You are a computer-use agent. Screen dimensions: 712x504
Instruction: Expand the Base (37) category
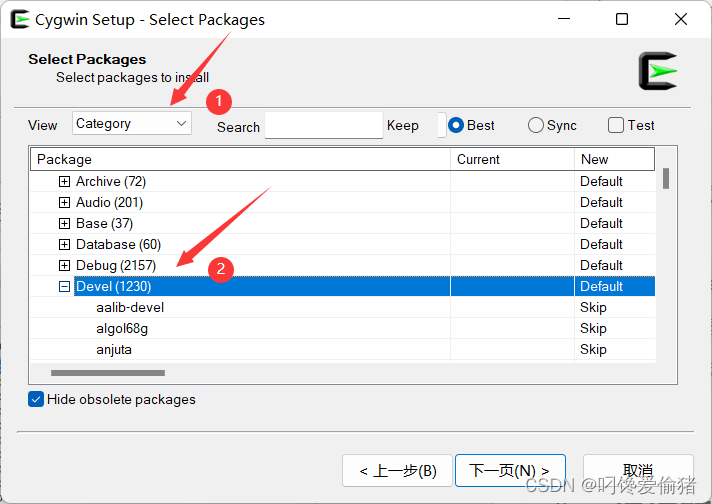(x=64, y=223)
